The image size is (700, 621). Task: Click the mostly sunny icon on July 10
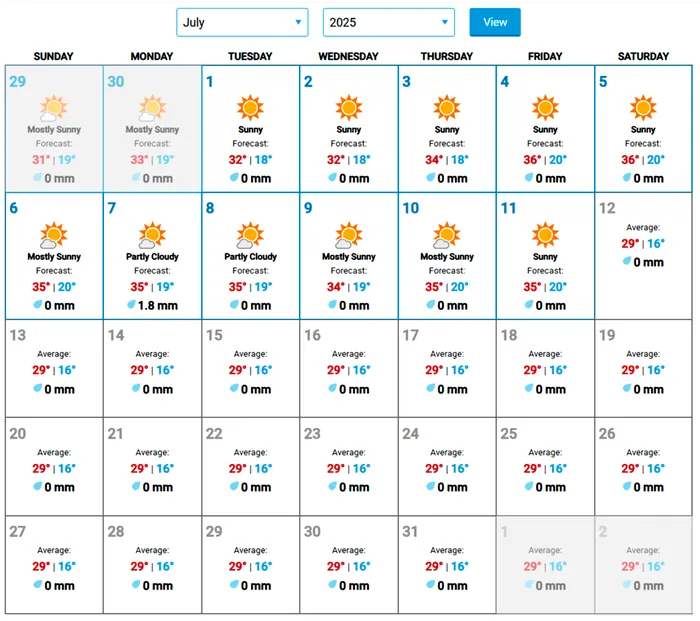[447, 235]
